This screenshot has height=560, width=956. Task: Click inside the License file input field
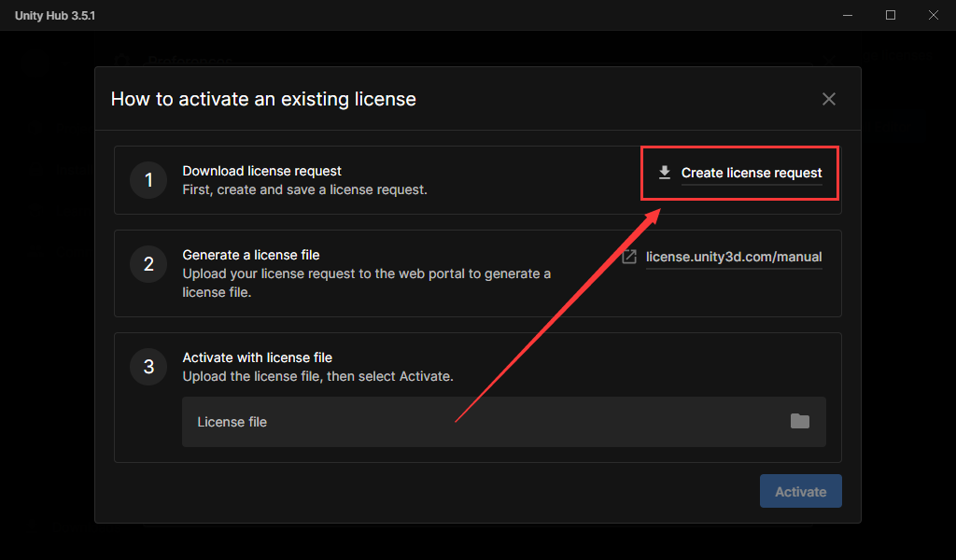(x=503, y=422)
